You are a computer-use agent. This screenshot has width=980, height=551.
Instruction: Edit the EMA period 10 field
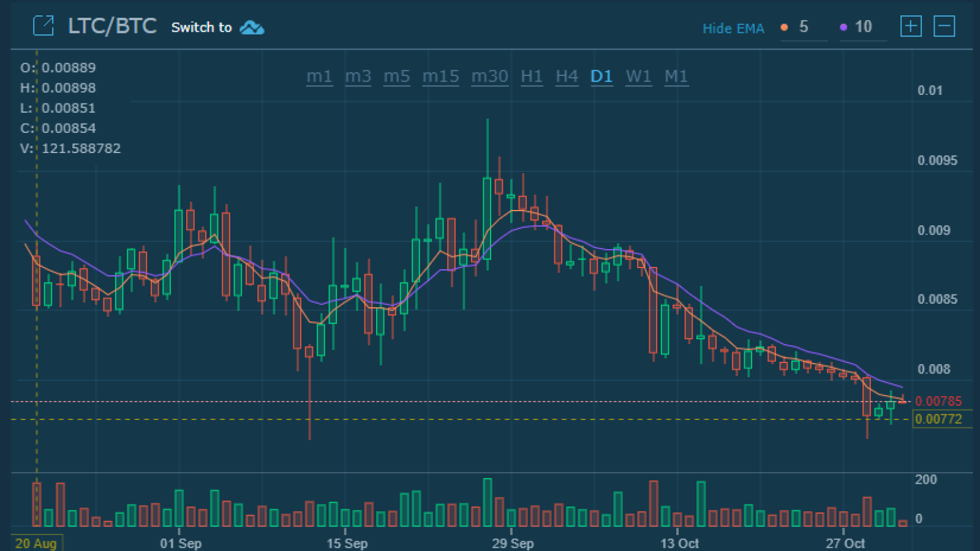coord(864,28)
